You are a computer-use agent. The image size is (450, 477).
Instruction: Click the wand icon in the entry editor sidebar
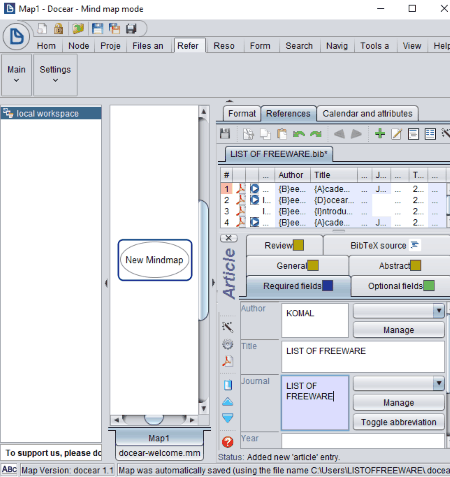point(228,327)
